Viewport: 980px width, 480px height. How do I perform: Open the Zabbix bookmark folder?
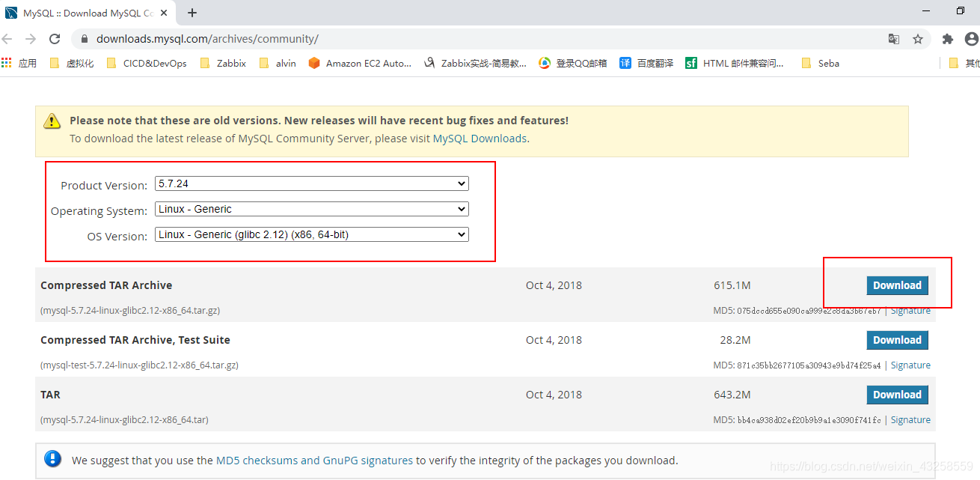point(224,64)
